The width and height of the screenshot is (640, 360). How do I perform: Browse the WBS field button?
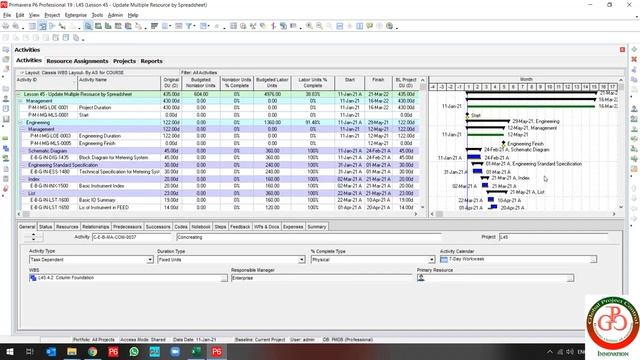click(x=224, y=278)
